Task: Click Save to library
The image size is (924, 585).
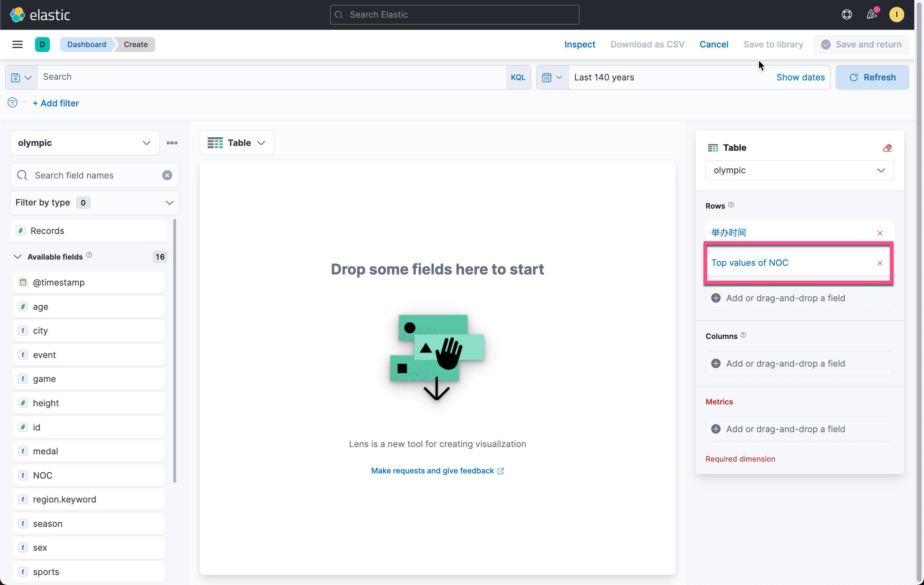Action: tap(773, 44)
